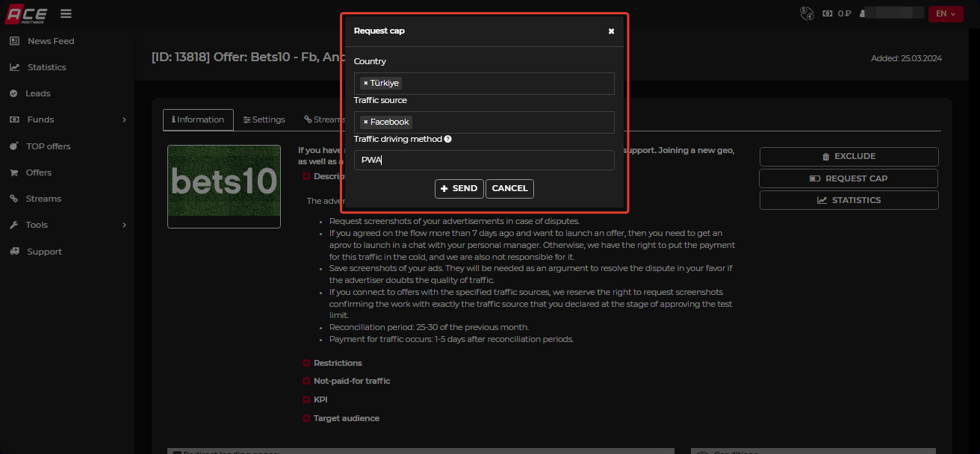This screenshot has height=454, width=980.
Task: Open the currency exchange icon in header
Action: (807, 13)
